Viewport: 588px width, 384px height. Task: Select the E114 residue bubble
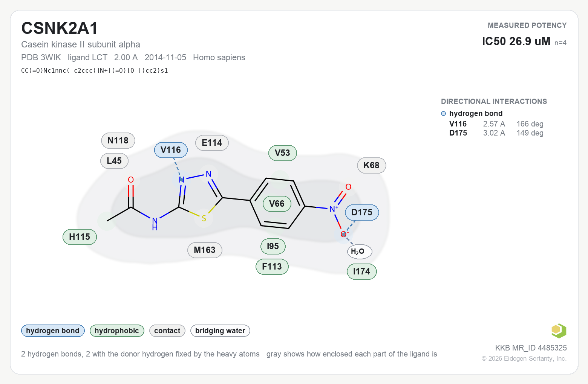tap(212, 143)
